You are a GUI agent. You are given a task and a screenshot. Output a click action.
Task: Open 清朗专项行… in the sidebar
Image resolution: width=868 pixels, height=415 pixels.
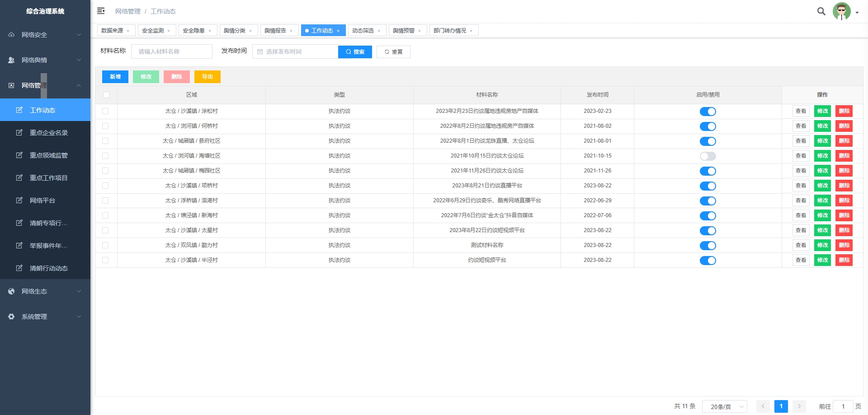pos(45,223)
